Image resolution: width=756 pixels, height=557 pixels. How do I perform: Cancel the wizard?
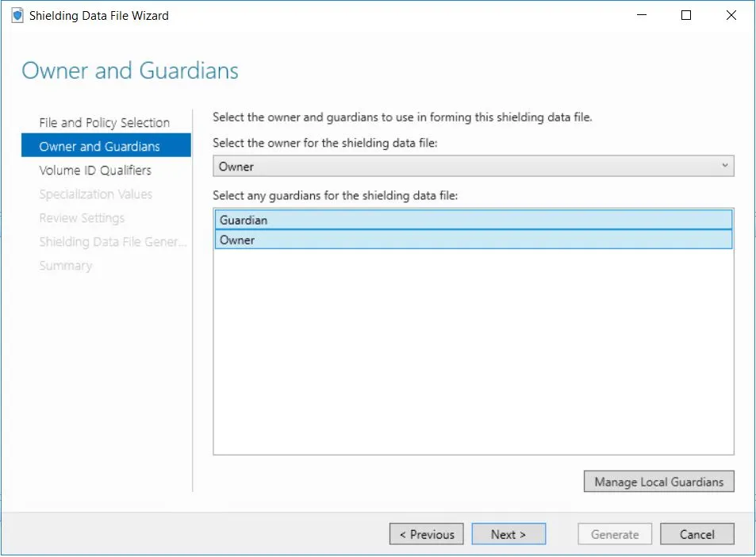[x=697, y=535]
